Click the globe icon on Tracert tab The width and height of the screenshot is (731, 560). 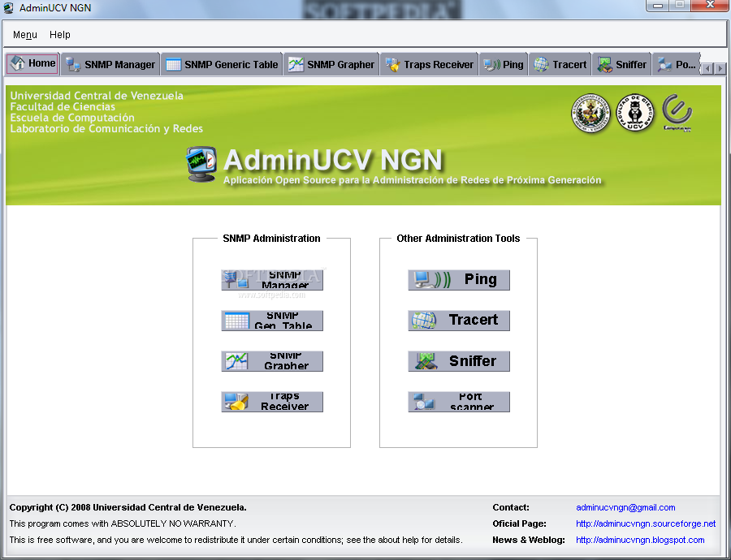(x=541, y=65)
